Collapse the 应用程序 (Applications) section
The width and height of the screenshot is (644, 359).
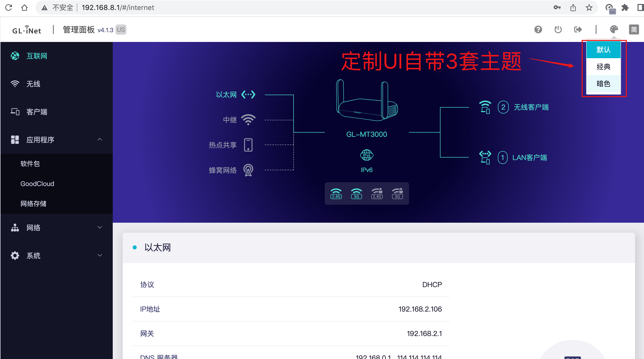tap(100, 140)
